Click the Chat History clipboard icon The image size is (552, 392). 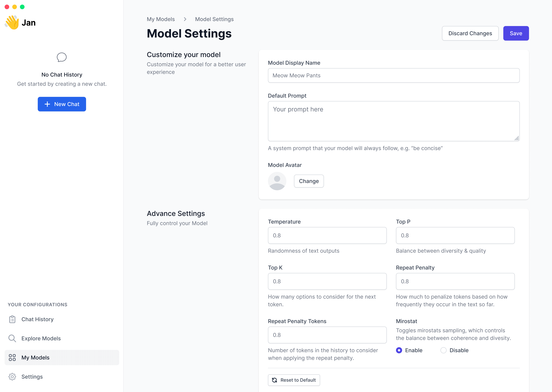(12, 319)
